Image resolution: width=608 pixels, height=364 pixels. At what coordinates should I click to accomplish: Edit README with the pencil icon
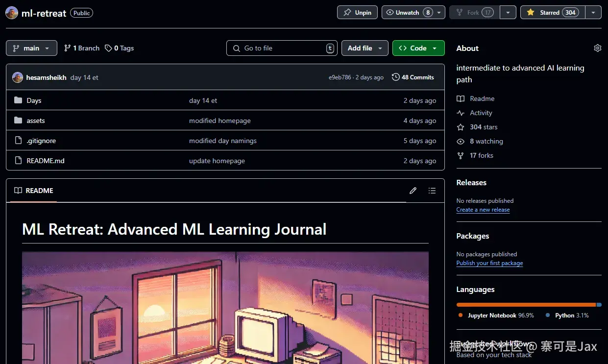pyautogui.click(x=413, y=191)
